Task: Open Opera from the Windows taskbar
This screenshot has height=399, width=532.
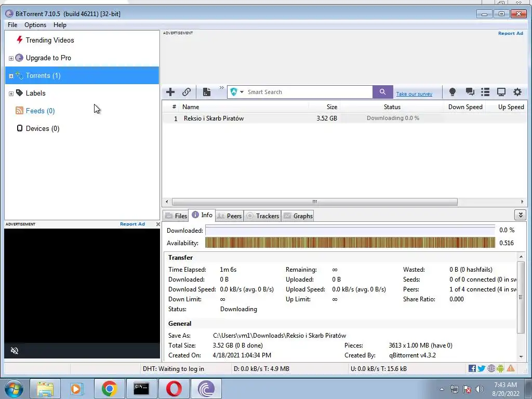Action: (174, 389)
